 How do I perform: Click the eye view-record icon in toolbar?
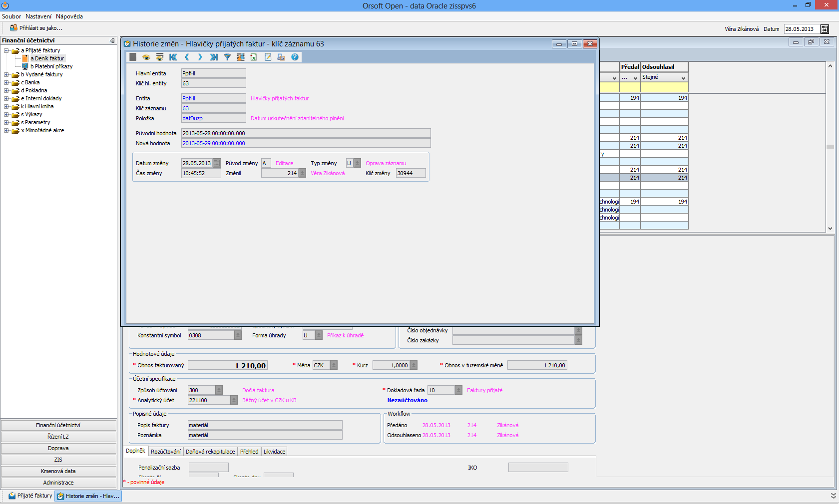(146, 57)
